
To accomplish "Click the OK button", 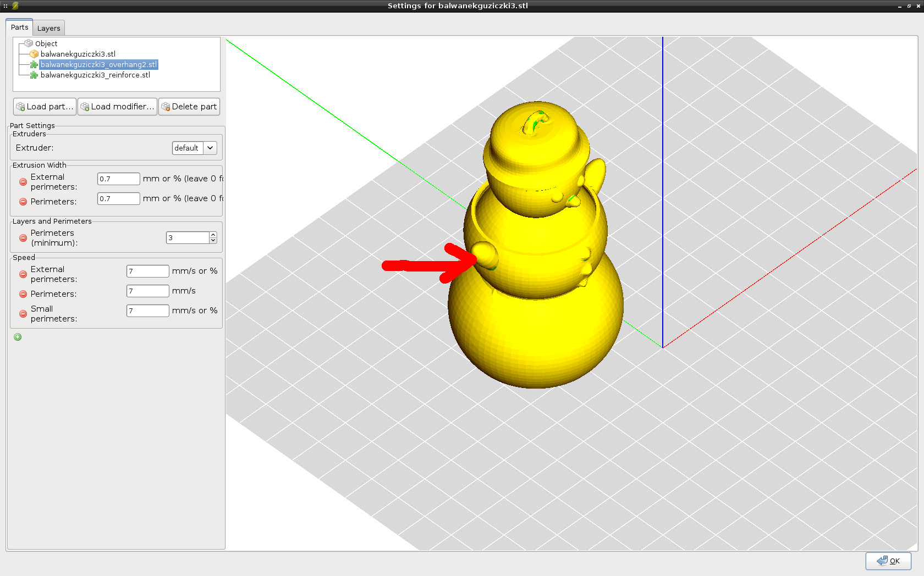I will (x=888, y=561).
